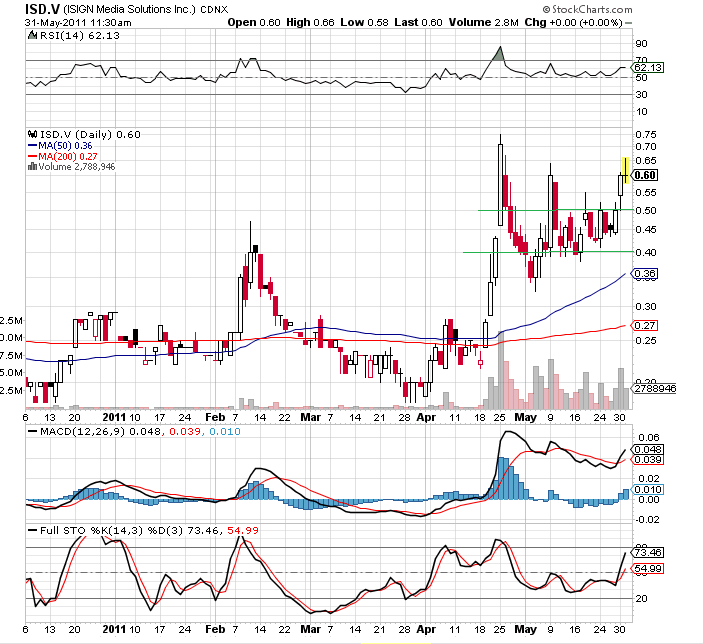Viewport: 703px width, 644px height.
Task: Click the "May" label on the bottom time axis
Action: point(525,629)
